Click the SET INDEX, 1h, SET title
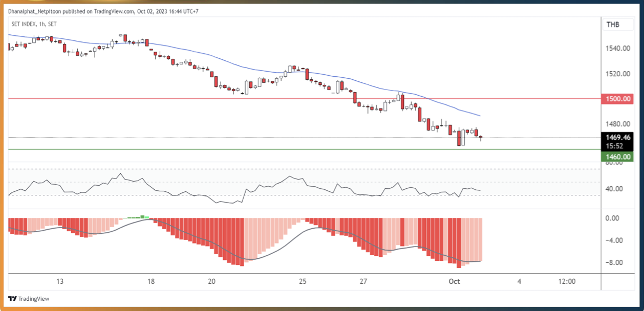644x311 pixels. click(34, 24)
